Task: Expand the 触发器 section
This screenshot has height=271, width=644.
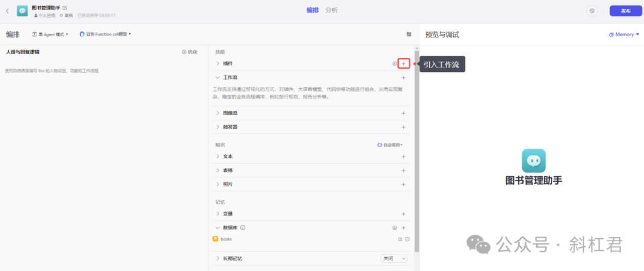Action: pos(218,127)
